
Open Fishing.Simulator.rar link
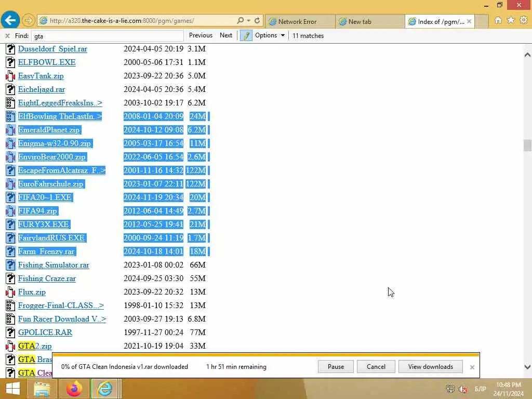point(54,265)
